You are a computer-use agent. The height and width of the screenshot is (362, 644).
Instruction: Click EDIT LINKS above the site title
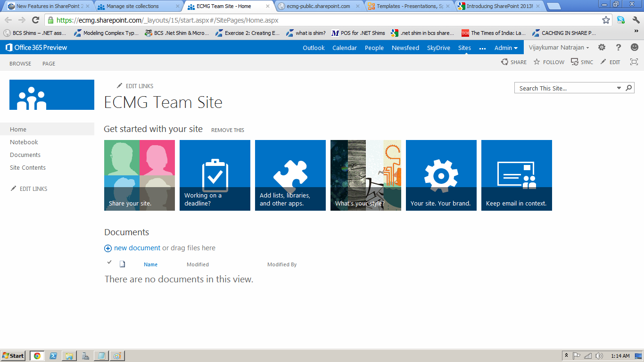pos(135,86)
